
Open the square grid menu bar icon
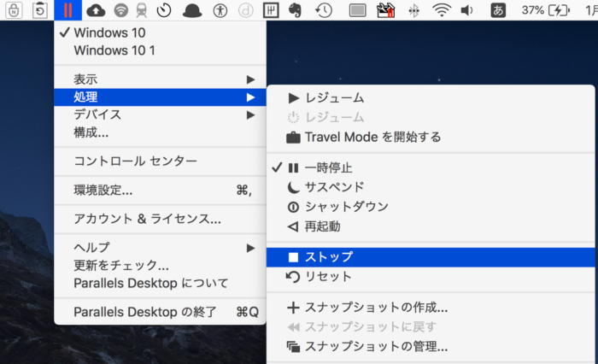coord(271,10)
